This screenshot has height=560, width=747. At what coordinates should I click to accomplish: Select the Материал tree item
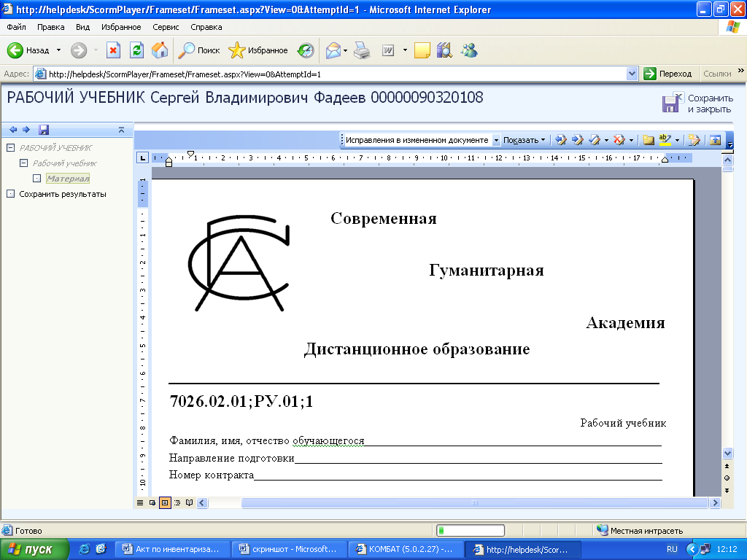[x=68, y=179]
